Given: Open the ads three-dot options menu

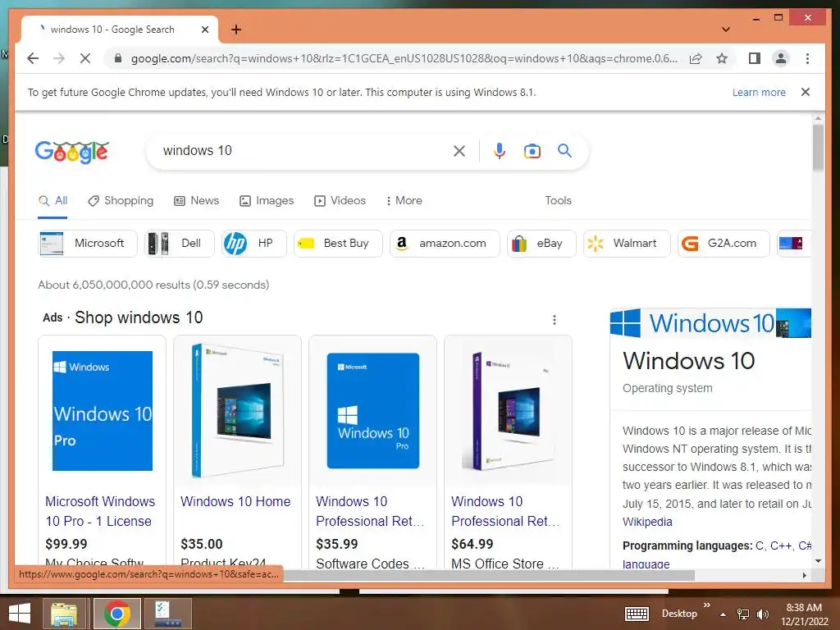Looking at the screenshot, I should tap(555, 320).
